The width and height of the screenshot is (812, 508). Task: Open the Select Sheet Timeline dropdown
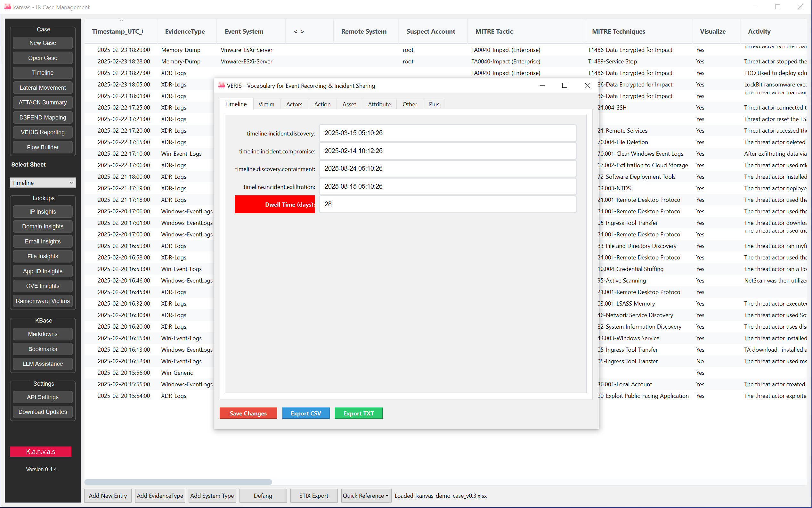[43, 183]
